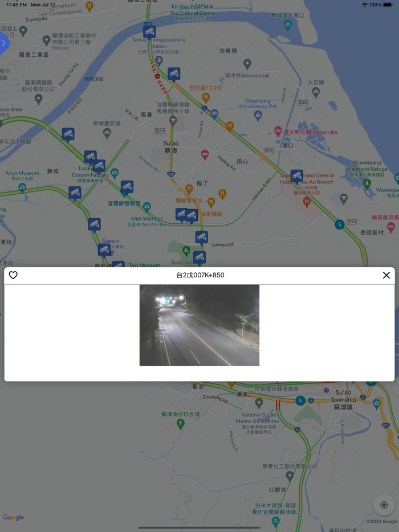Open the Google logo link

click(13, 517)
